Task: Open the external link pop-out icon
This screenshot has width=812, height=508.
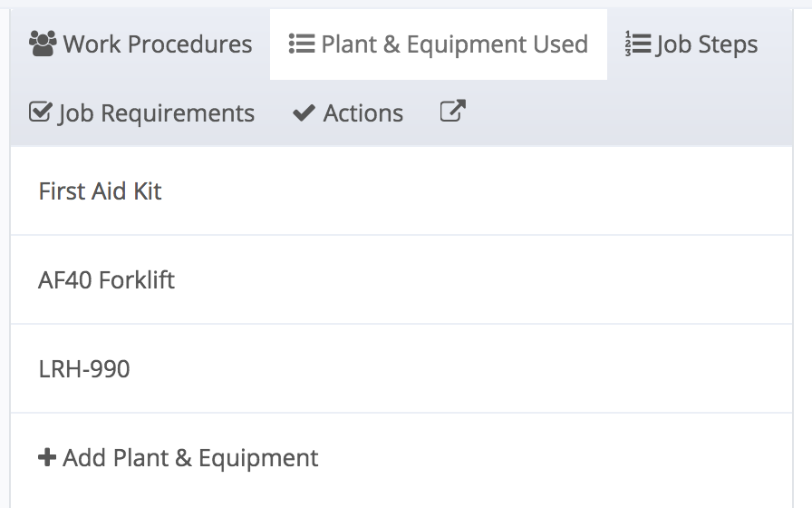Action: coord(452,112)
